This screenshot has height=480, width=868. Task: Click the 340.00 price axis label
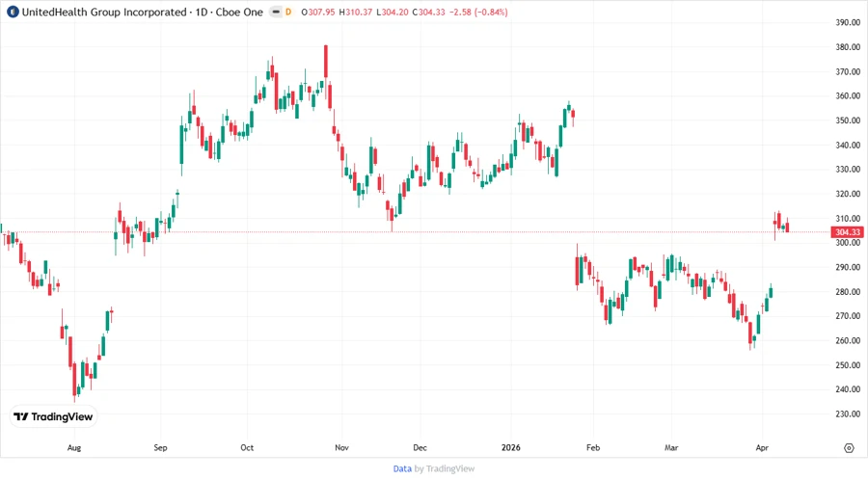(848, 145)
